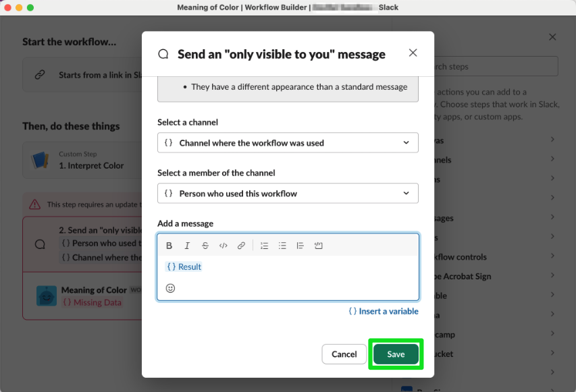
Task: Open the emoji picker in the message box
Action: 170,288
